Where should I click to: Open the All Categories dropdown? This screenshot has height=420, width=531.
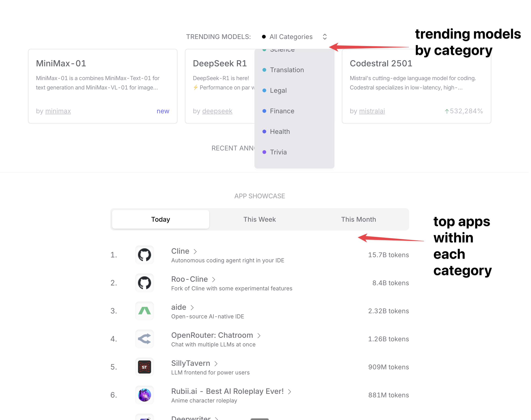(294, 37)
